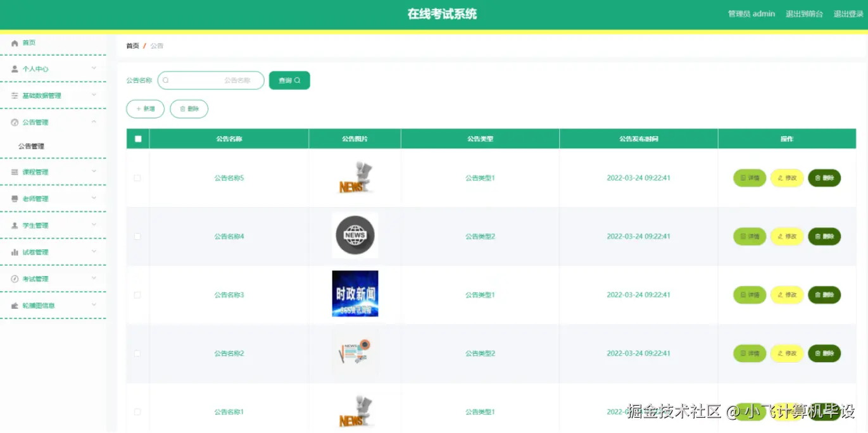Open the 试卷管理 menu label
The height and width of the screenshot is (433, 868).
click(35, 252)
